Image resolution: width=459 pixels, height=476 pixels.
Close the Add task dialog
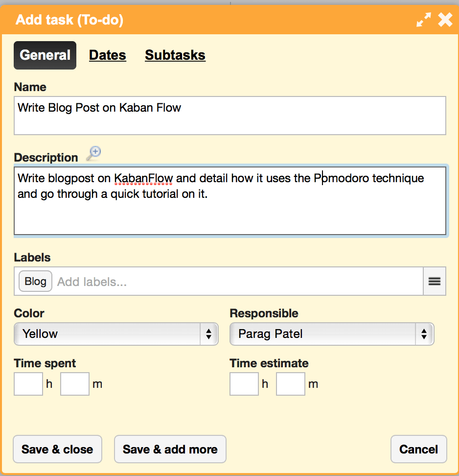point(445,20)
